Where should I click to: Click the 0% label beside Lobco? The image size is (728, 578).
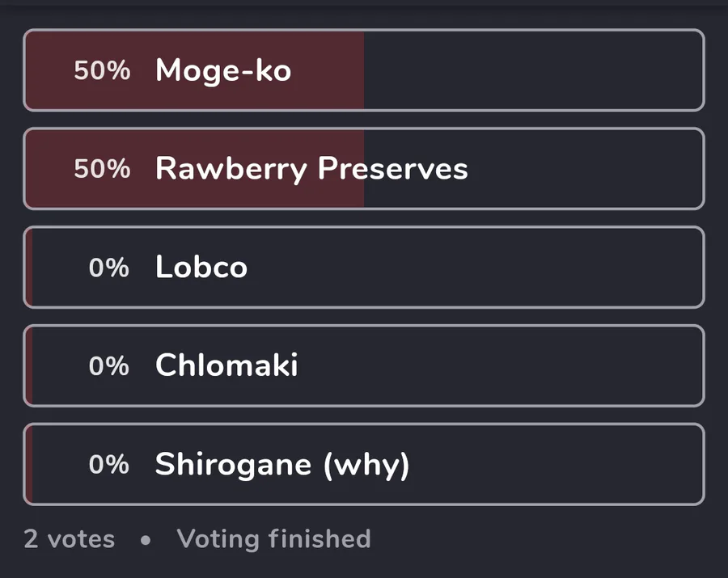pos(109,268)
